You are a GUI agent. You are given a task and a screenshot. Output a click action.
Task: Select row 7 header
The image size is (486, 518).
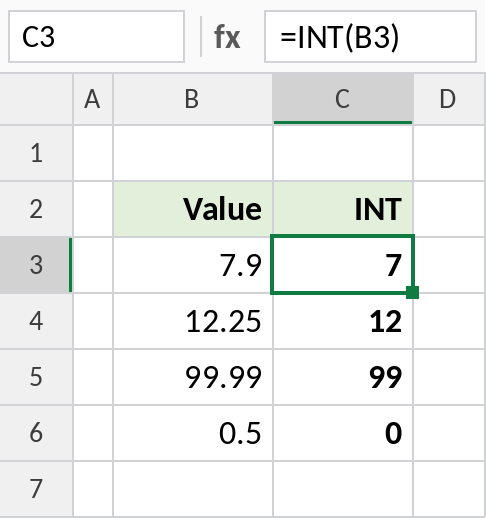(36, 489)
